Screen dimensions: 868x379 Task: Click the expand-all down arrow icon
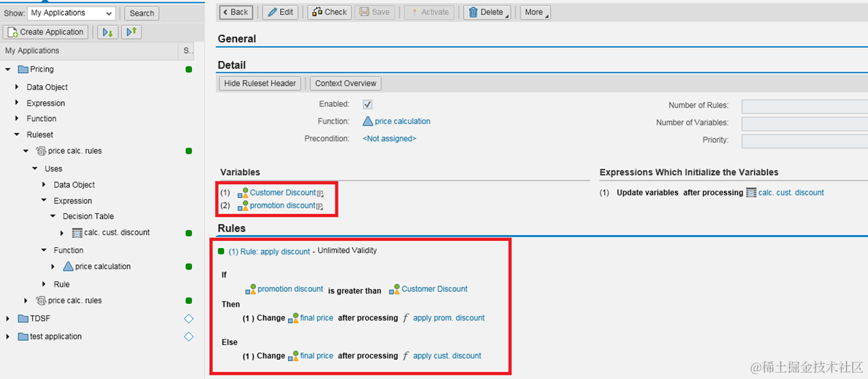click(x=107, y=32)
